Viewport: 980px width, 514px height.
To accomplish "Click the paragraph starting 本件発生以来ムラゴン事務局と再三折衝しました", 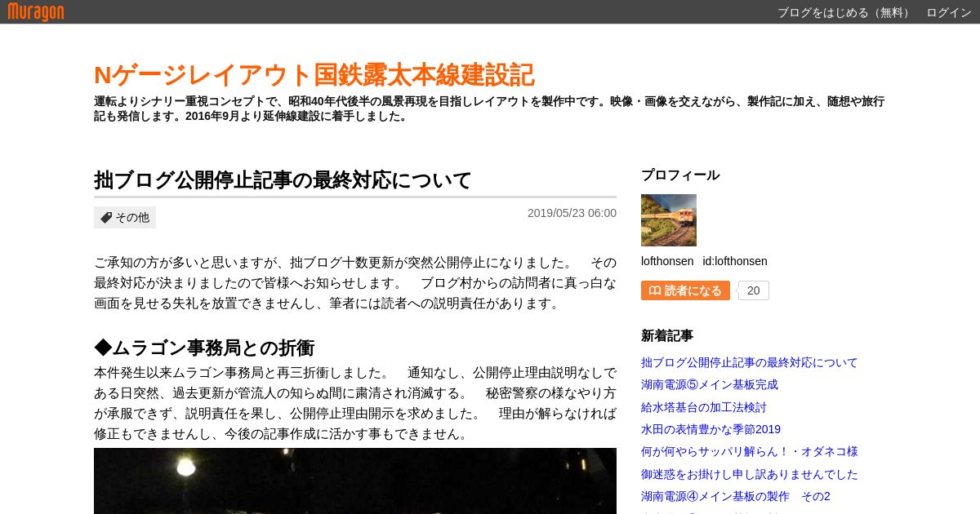I will click(x=355, y=403).
